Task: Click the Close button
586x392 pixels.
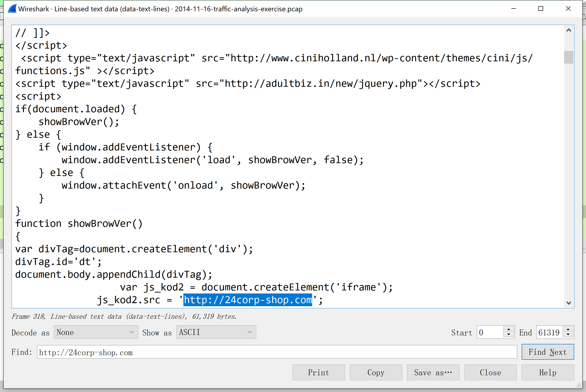Action: click(x=490, y=372)
